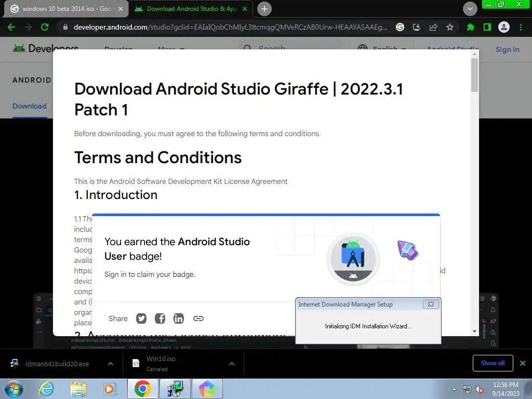
Task: Click the scroll down arrow in terms dialog
Action: pyautogui.click(x=474, y=331)
